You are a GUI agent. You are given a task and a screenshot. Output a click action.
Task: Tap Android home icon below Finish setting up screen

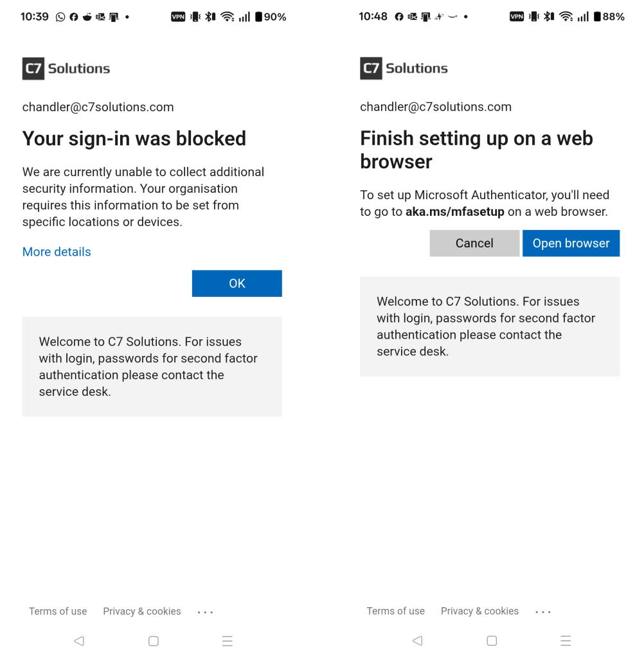[x=492, y=641]
